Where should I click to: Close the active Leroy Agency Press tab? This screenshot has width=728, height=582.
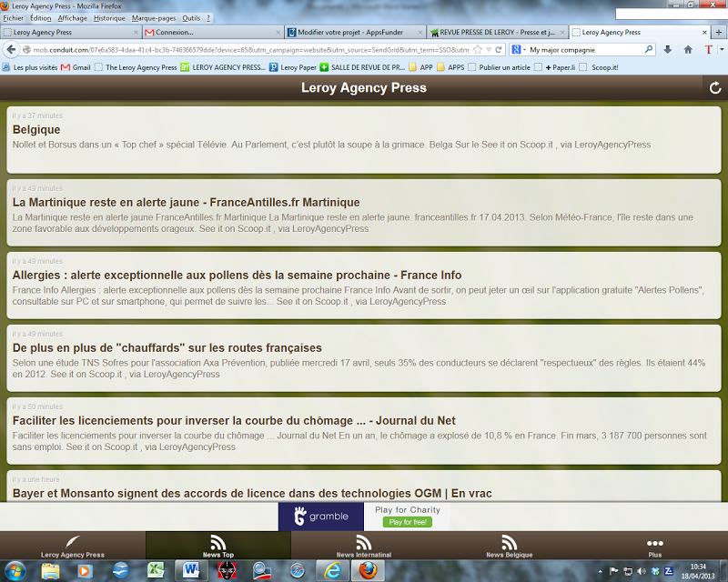click(704, 32)
